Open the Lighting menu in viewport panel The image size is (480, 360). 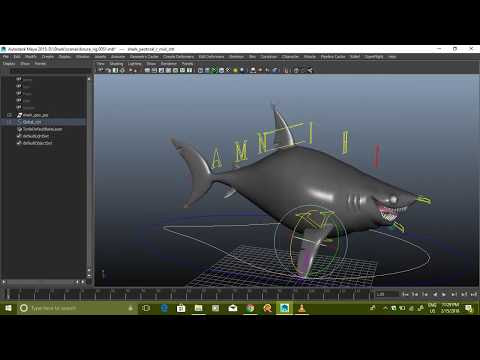[135, 63]
